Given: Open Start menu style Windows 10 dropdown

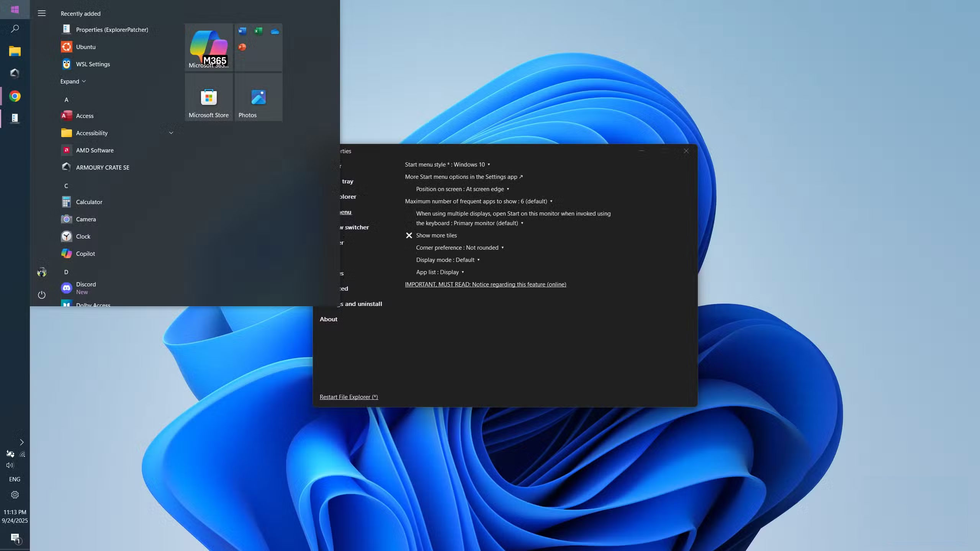Looking at the screenshot, I should pyautogui.click(x=447, y=165).
